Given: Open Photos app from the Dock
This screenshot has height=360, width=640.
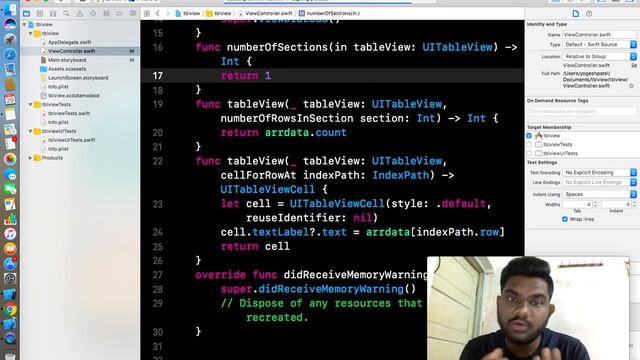Looking at the screenshot, I should point(10,159).
